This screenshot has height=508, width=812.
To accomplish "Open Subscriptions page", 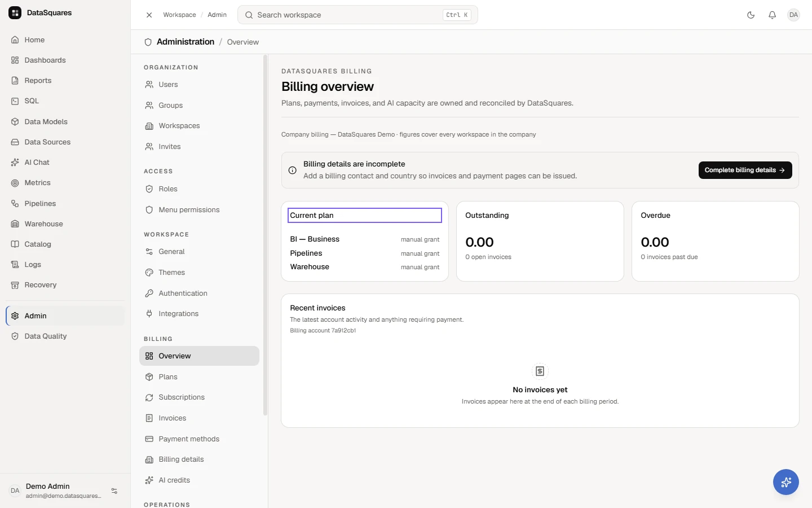I will [199, 397].
